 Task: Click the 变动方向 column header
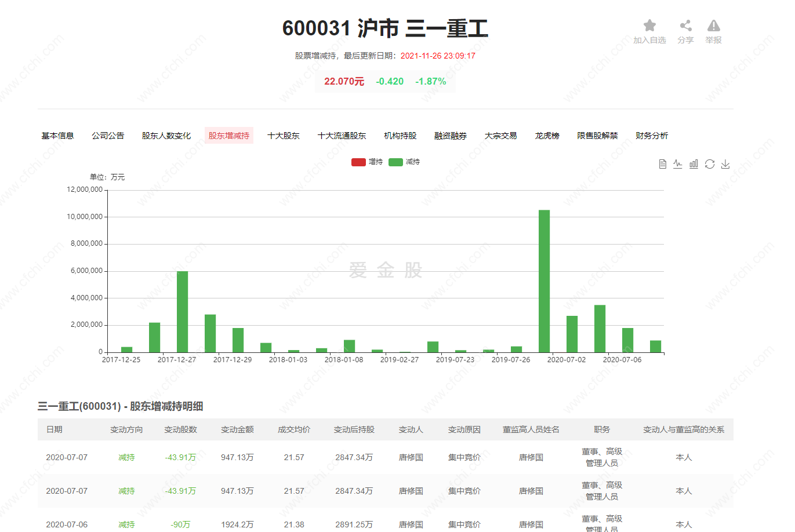click(126, 429)
